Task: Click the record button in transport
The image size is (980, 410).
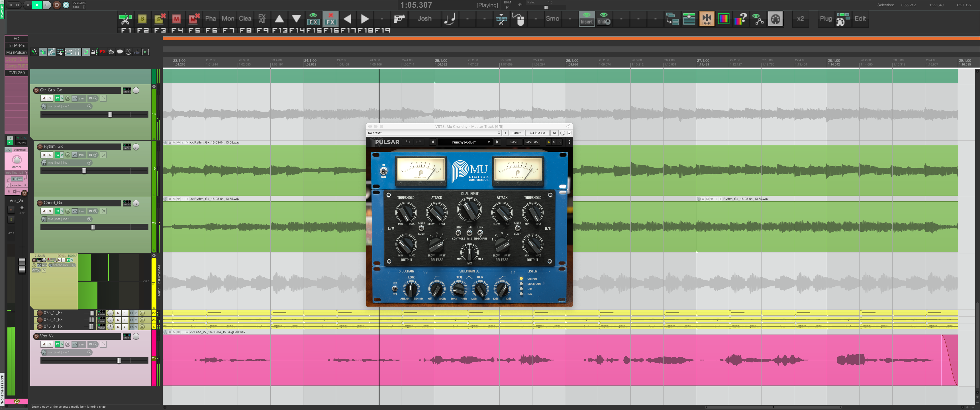Action: click(x=57, y=5)
